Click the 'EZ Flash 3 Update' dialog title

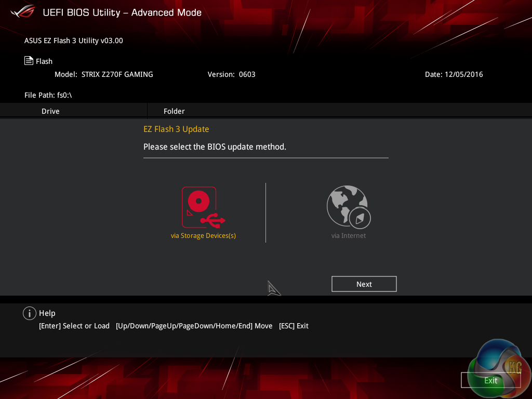click(x=176, y=129)
